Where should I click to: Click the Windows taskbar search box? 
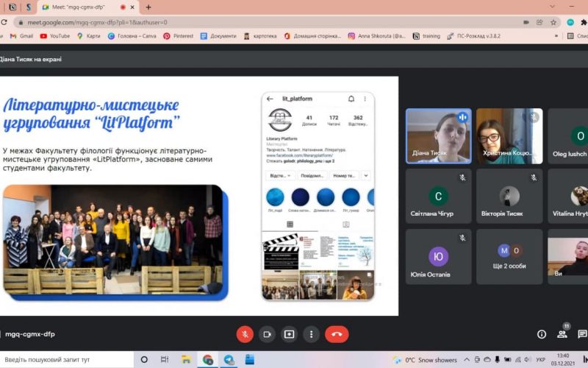(66, 360)
